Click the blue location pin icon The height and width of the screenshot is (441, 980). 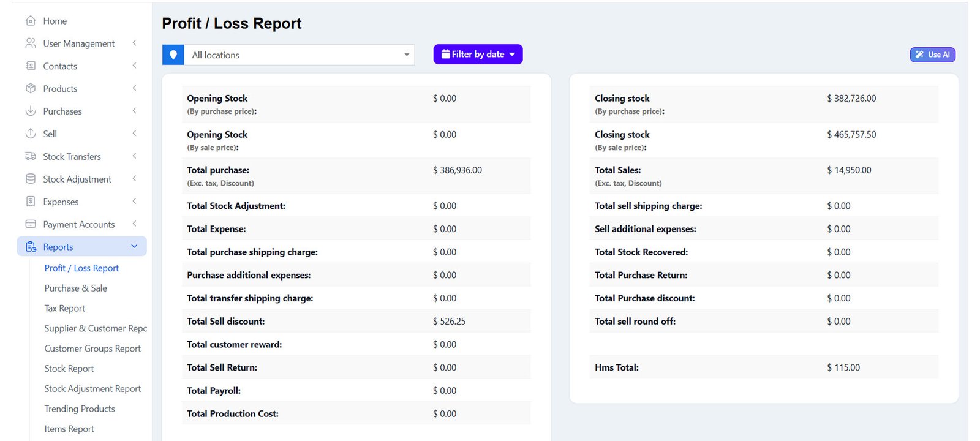tap(173, 55)
